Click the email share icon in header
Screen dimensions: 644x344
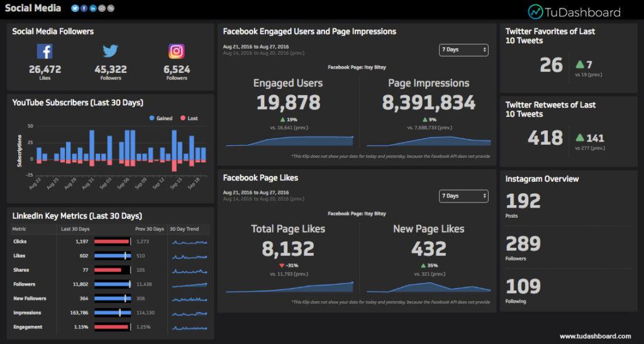(102, 8)
